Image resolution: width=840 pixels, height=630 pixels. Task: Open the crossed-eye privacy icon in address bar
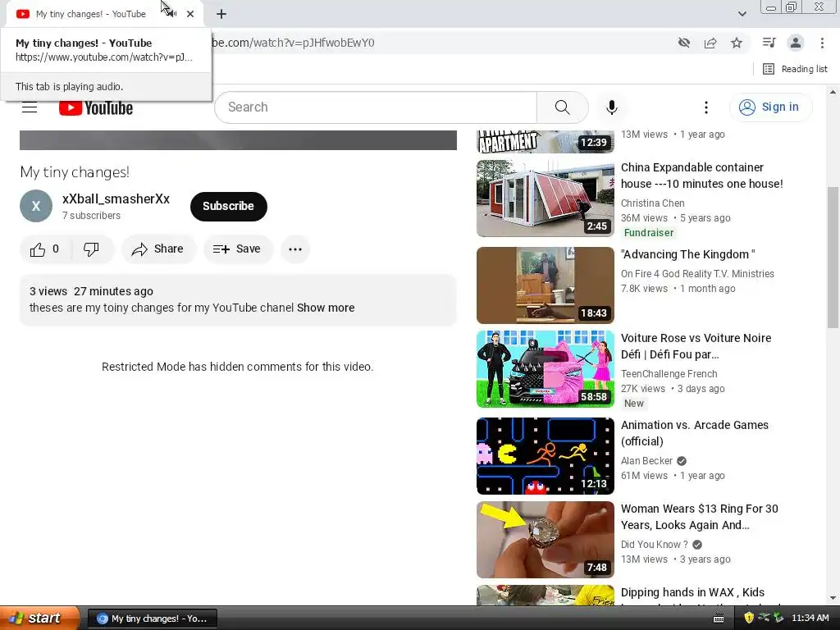coord(683,43)
